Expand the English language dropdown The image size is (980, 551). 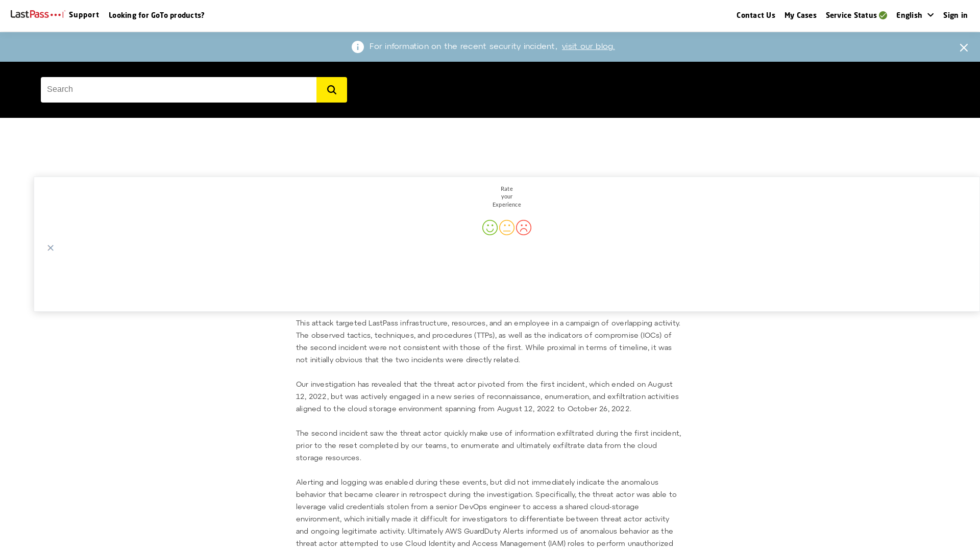[915, 15]
